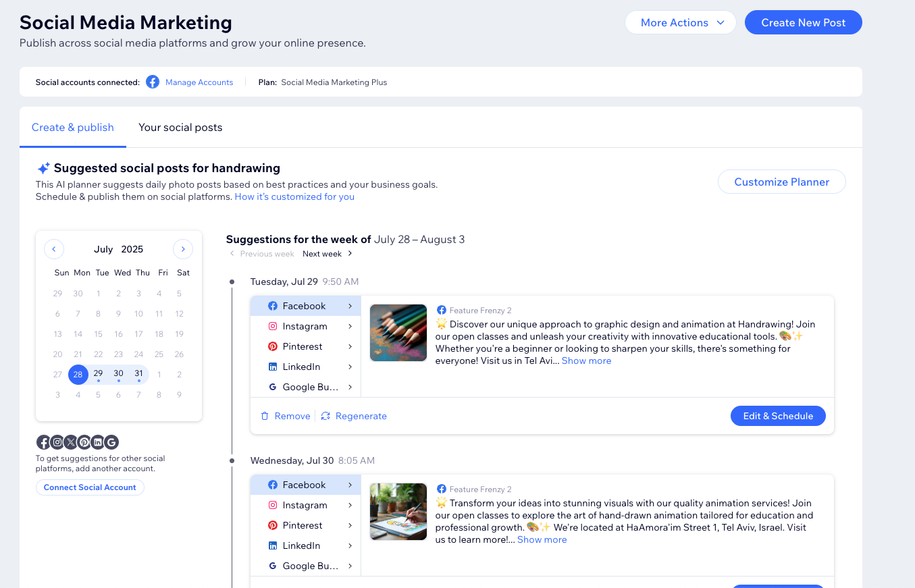
Task: Click Instagram logo in Wednesday post's platform list
Action: click(273, 505)
